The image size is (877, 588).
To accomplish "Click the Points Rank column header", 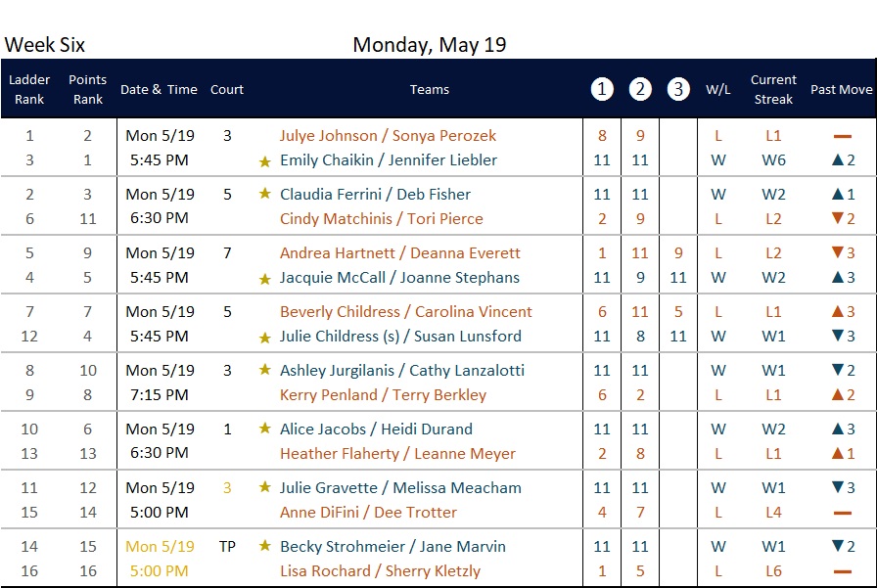I will coord(88,89).
